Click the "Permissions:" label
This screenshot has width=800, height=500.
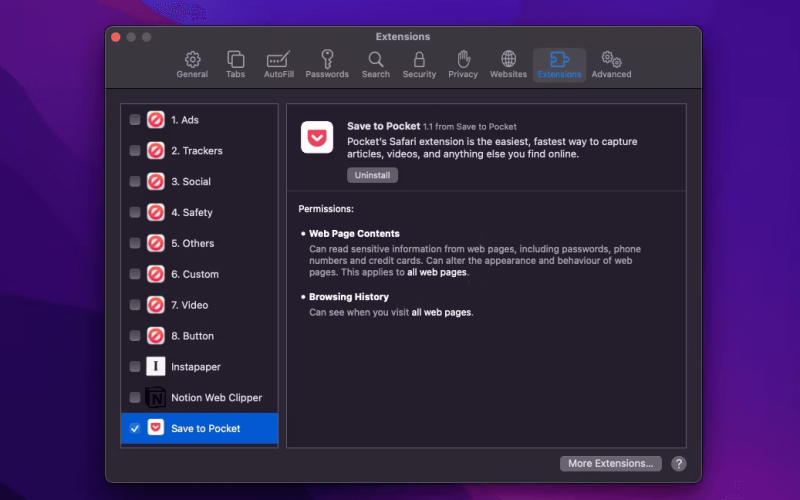[x=326, y=209]
